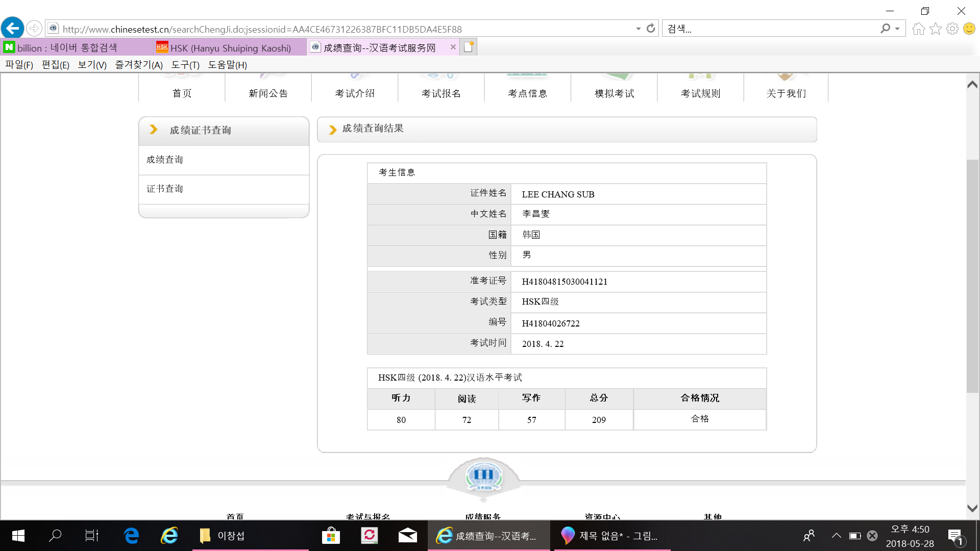Click the browser back arrow button

coord(13,28)
